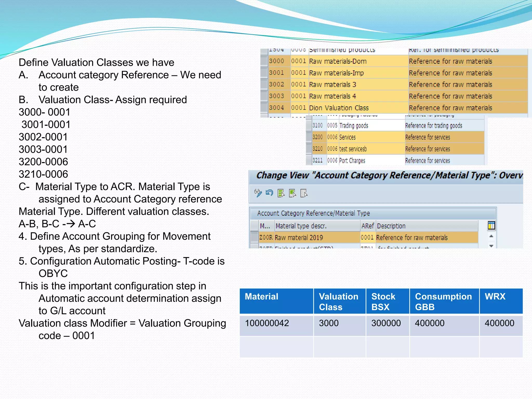Click the Select Block icon
The image size is (532, 399).
(292, 193)
